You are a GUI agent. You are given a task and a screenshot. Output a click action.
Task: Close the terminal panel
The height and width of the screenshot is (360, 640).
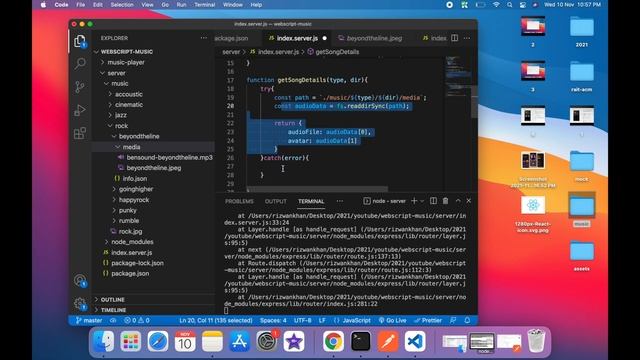pos(469,201)
